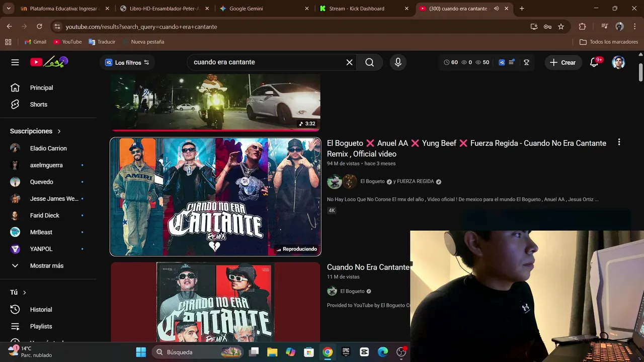
Task: Reload the page
Action: pyautogui.click(x=39, y=27)
